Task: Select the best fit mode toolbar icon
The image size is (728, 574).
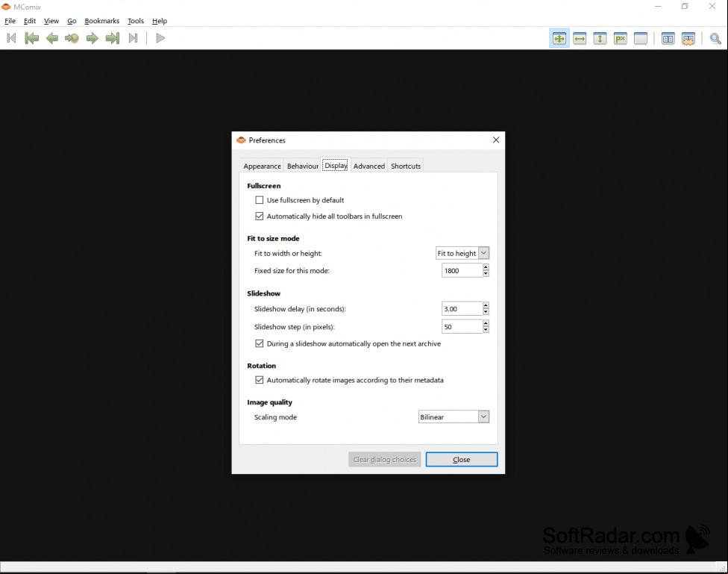Action: tap(559, 39)
